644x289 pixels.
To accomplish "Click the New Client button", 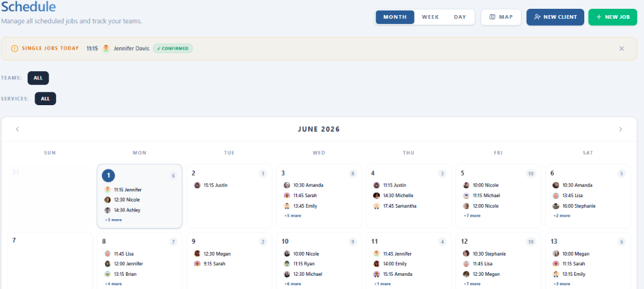I will (555, 17).
